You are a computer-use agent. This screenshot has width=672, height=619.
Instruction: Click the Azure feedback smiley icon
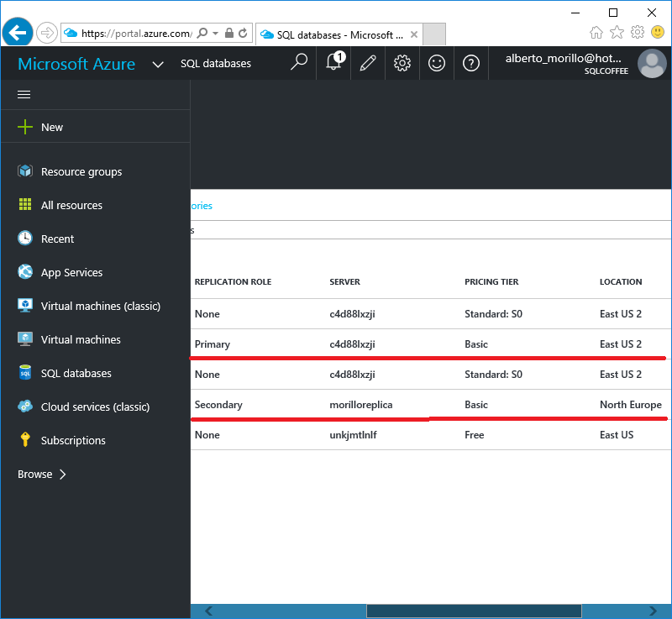tap(436, 63)
